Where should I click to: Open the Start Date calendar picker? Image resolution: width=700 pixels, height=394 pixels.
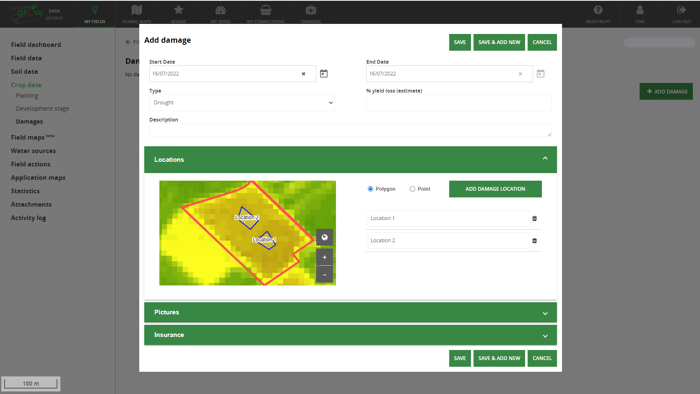pos(324,74)
